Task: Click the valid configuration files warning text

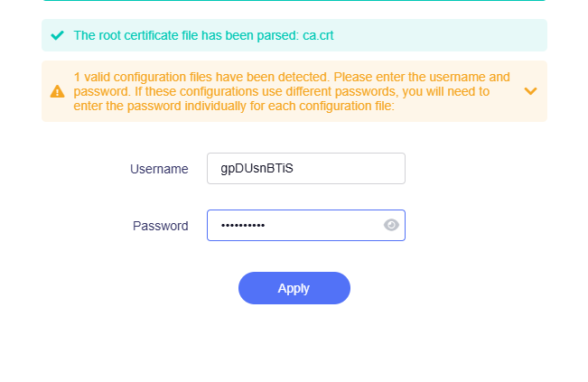Action: (x=292, y=91)
